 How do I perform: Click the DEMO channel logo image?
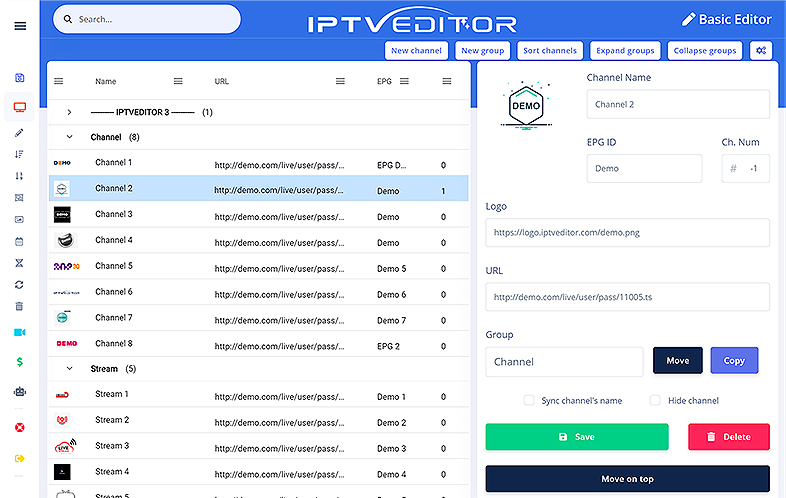[x=526, y=105]
